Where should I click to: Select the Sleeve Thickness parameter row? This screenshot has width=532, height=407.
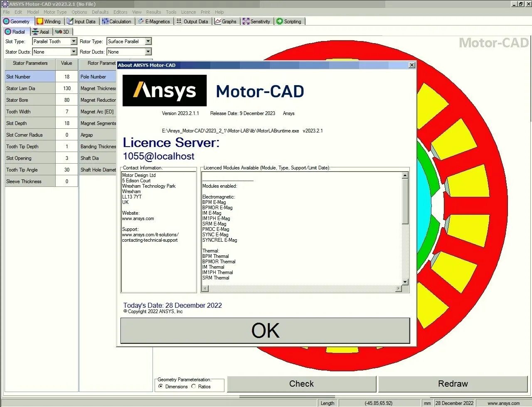pyautogui.click(x=30, y=181)
